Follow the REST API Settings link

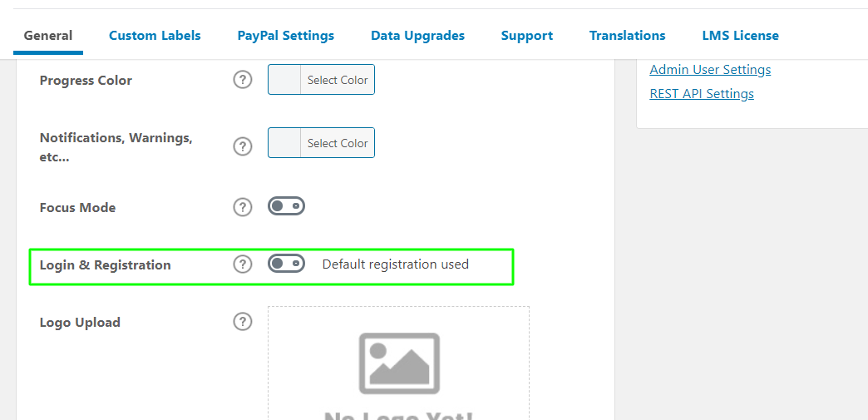[702, 94]
